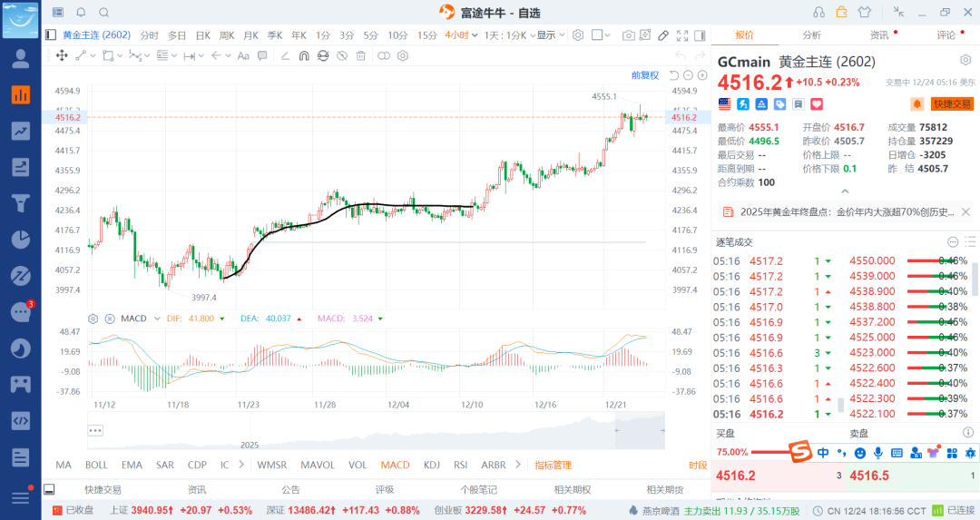Viewport: 980px width, 520px height.
Task: Open messages sidebar icon with badge 3
Action: 22,311
